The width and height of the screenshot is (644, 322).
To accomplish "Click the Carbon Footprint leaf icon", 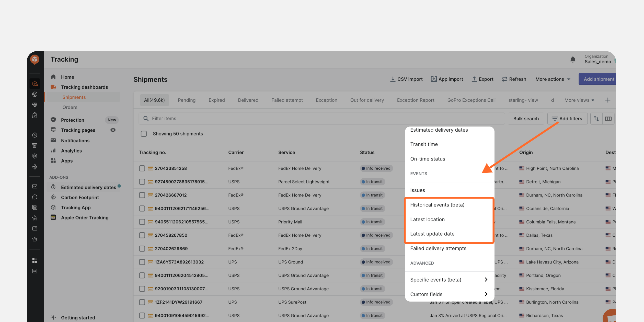I will (53, 197).
